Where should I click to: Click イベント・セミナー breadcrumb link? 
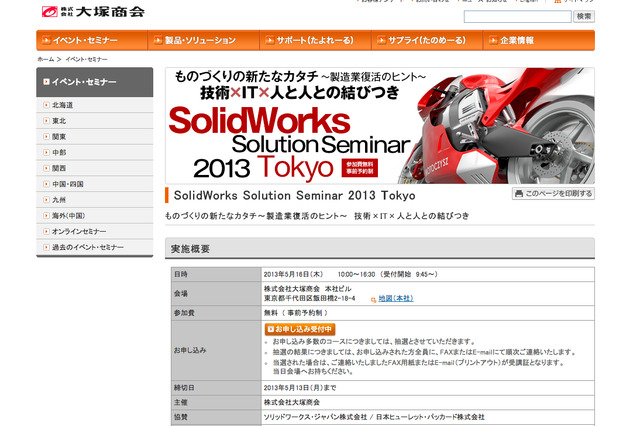(x=86, y=60)
